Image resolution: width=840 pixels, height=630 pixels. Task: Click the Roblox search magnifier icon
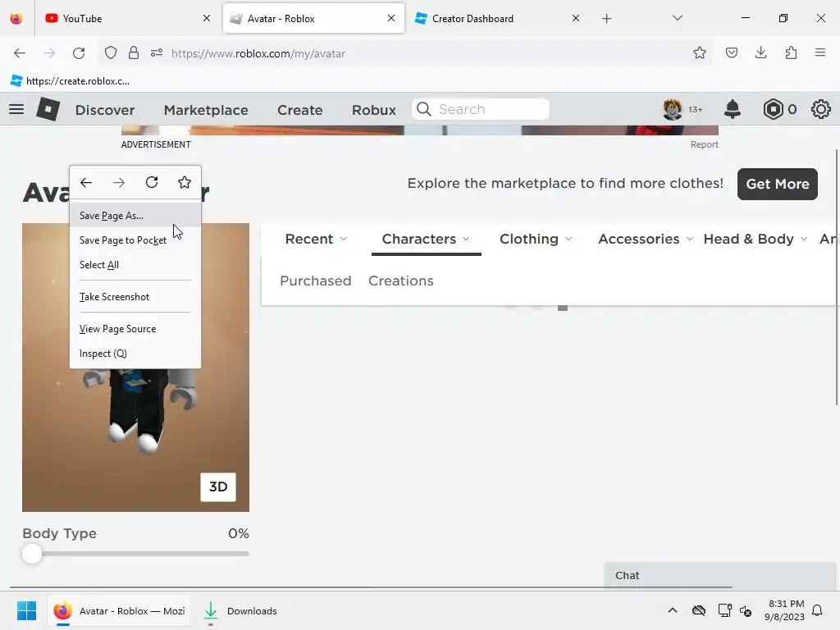point(424,109)
